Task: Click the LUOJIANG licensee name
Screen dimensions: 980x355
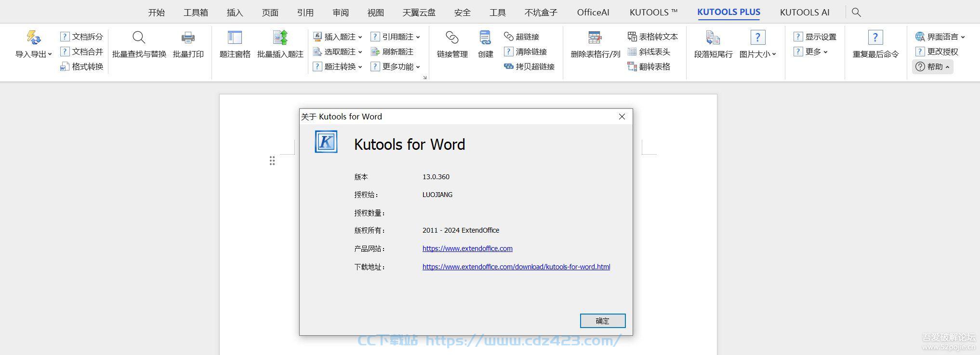Action: pyautogui.click(x=437, y=195)
